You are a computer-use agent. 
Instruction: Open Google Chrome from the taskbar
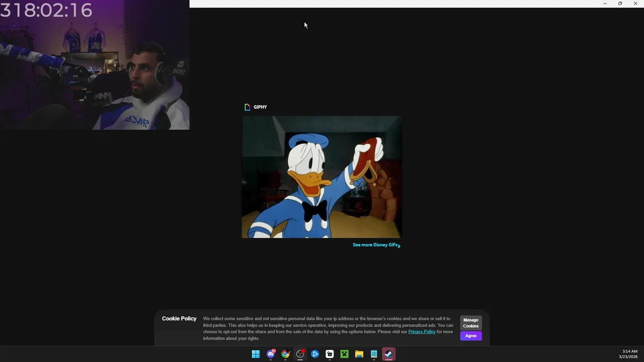(285, 354)
